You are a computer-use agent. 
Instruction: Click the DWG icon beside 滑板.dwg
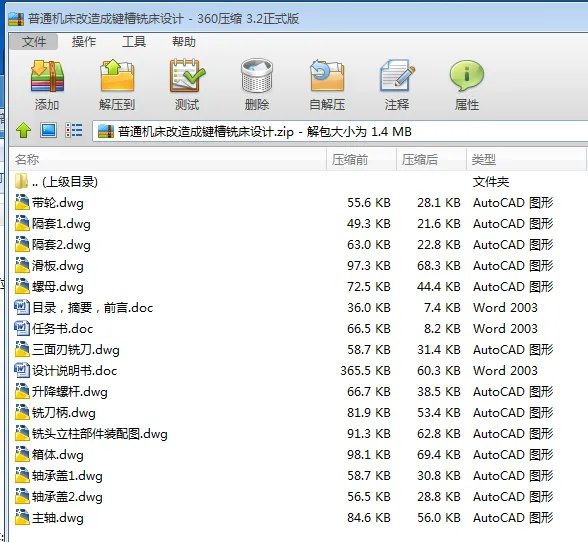click(22, 265)
